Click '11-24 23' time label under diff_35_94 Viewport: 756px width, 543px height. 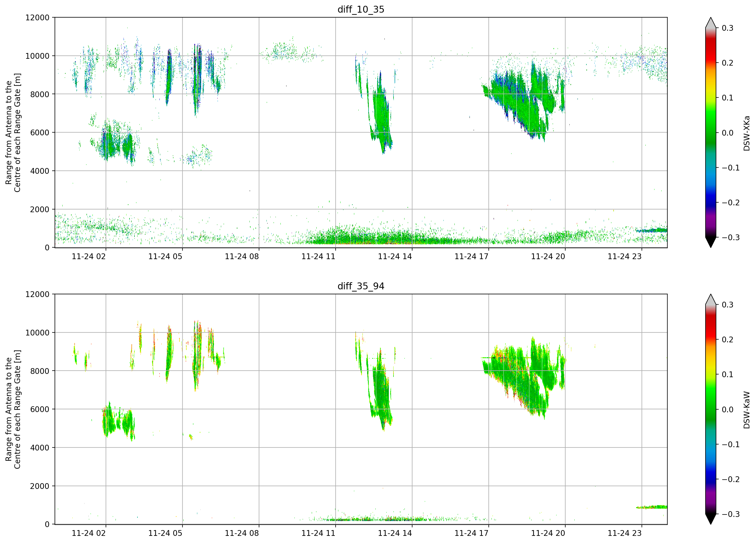click(x=625, y=533)
